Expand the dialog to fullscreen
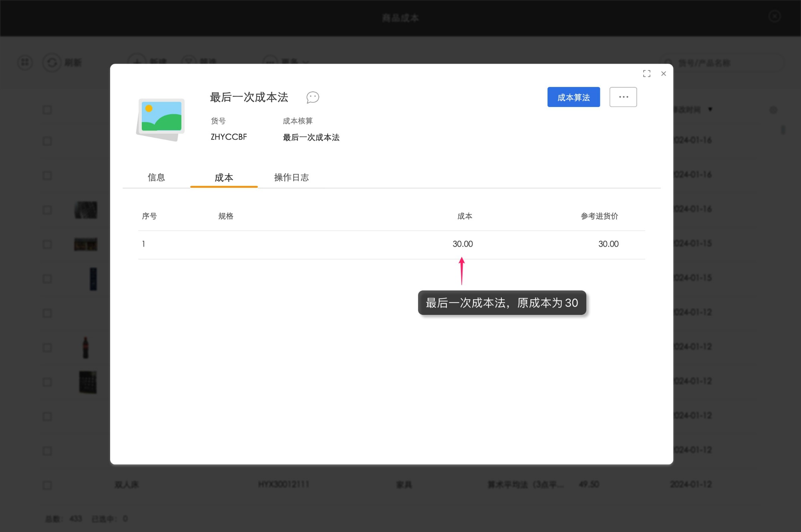 point(646,74)
